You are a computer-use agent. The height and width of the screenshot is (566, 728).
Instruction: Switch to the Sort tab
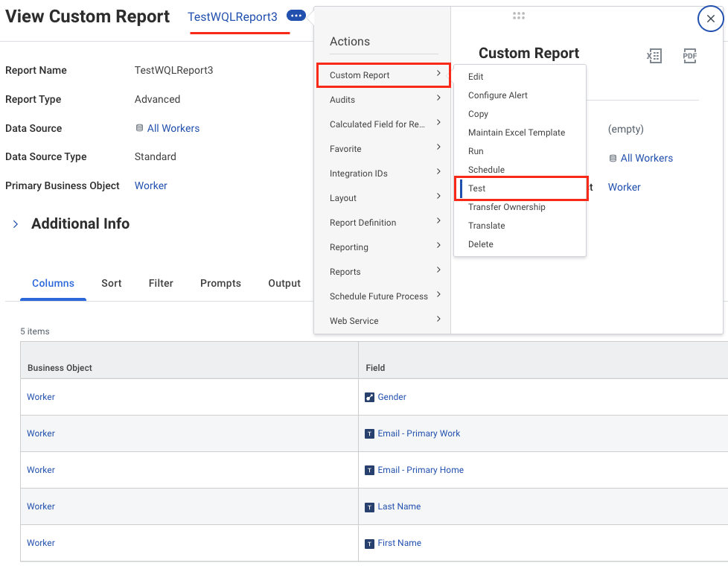tap(111, 283)
